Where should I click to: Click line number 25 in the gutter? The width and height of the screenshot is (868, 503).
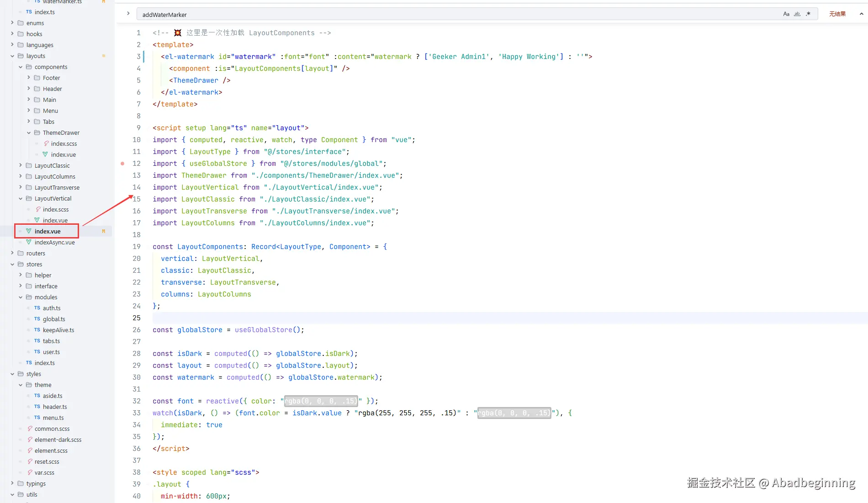137,318
